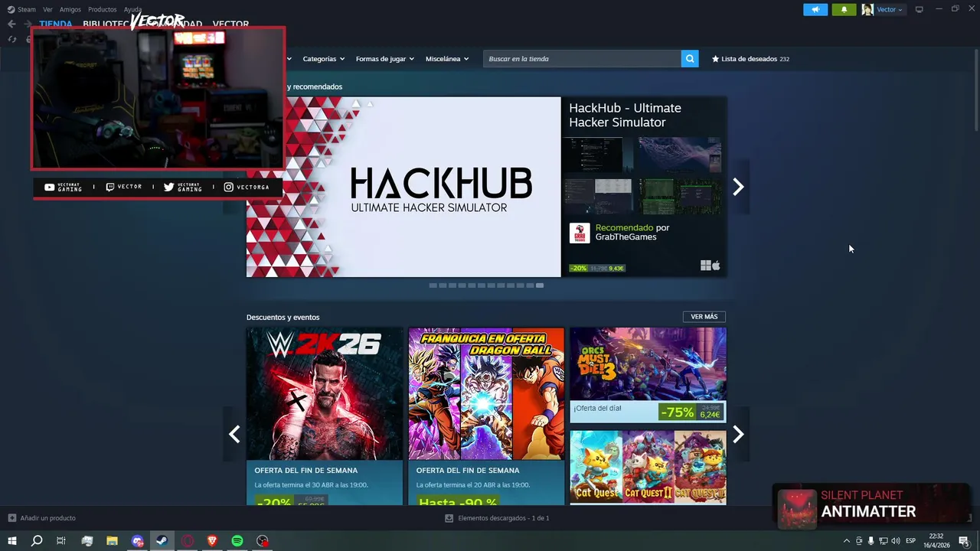The image size is (980, 551).
Task: Open the WWE 2K26 weekend offer
Action: 325,416
